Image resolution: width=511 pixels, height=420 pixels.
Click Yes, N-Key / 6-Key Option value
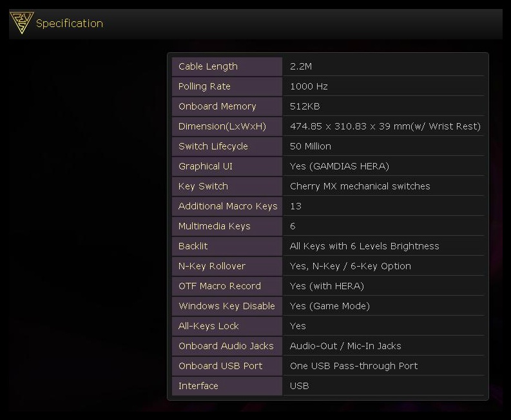coord(351,266)
